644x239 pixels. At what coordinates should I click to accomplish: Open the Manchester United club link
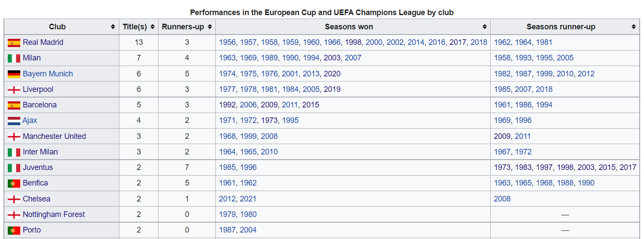(x=54, y=136)
